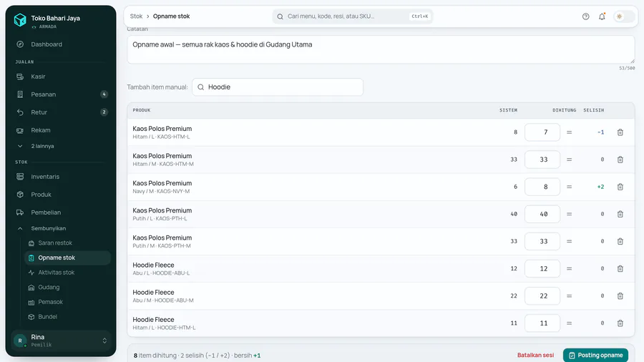Open Dashboard from the sidebar
The width and height of the screenshot is (644, 362).
[61, 44]
